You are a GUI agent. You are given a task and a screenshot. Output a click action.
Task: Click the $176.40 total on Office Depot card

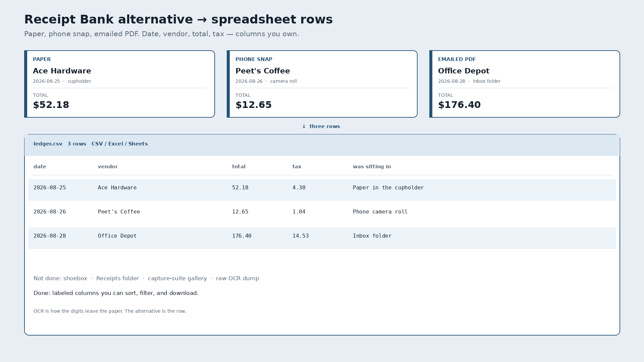(460, 105)
